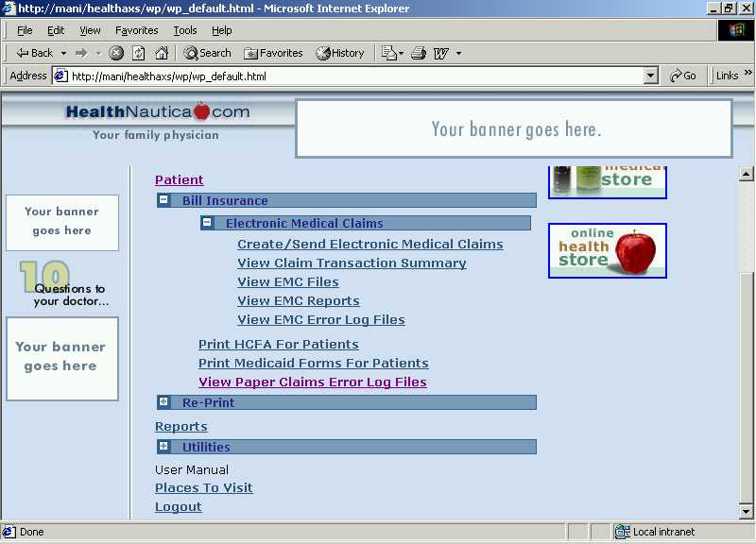The height and width of the screenshot is (544, 756).
Task: Restore down the browser window
Action: [x=729, y=8]
